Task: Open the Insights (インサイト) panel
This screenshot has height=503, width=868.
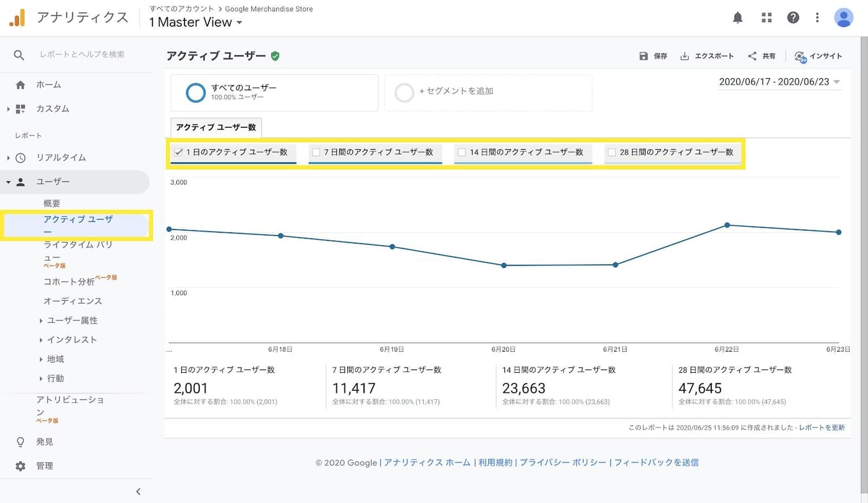Action: (818, 56)
